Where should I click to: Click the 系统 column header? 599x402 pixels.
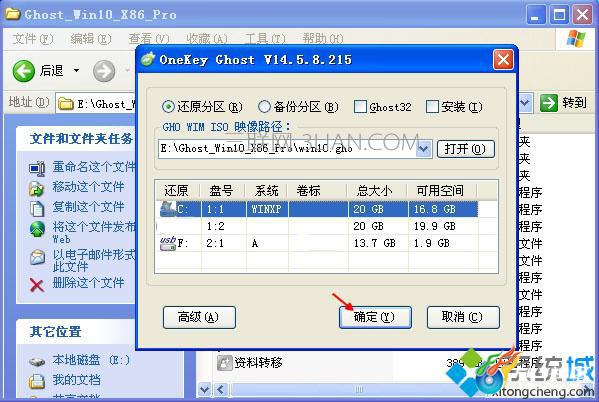pos(267,190)
